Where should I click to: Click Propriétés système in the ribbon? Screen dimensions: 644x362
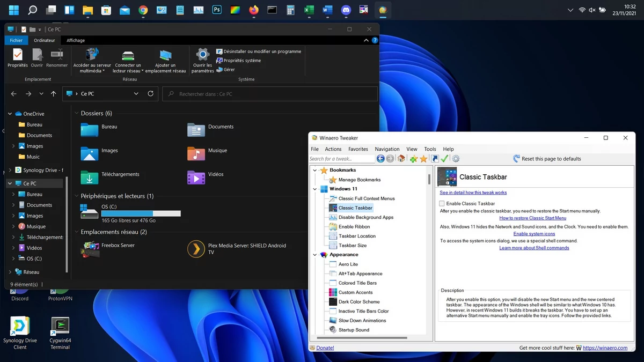pyautogui.click(x=239, y=61)
